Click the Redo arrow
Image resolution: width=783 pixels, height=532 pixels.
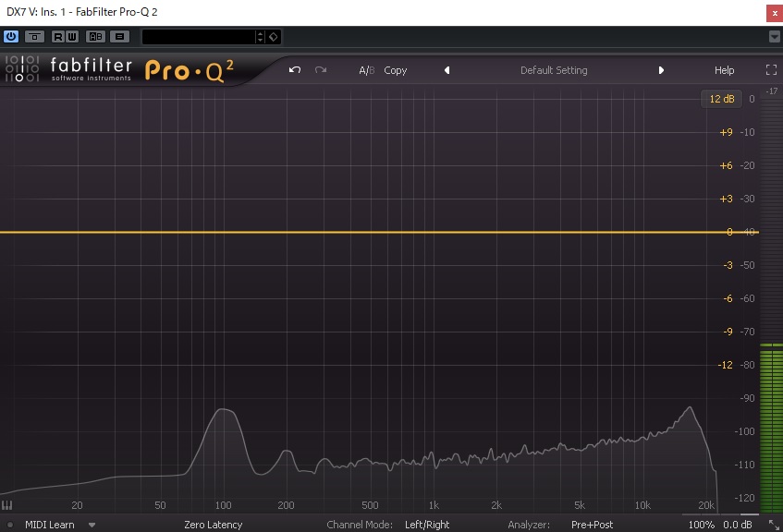(x=321, y=70)
